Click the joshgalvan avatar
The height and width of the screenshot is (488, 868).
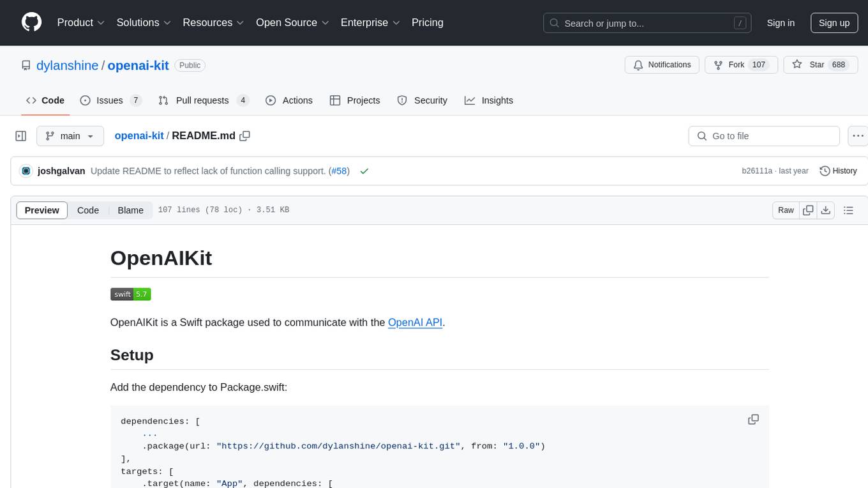tap(26, 171)
